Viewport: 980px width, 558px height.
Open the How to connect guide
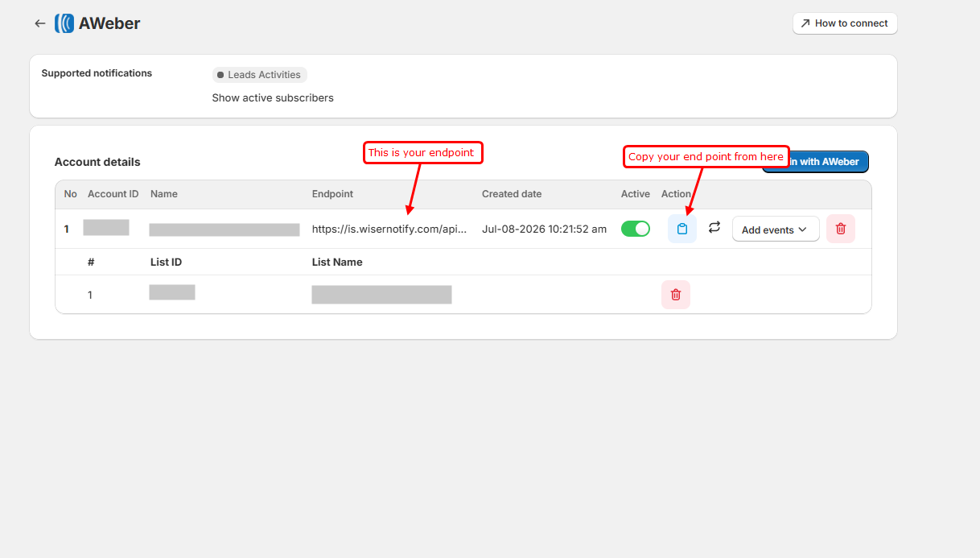845,23
